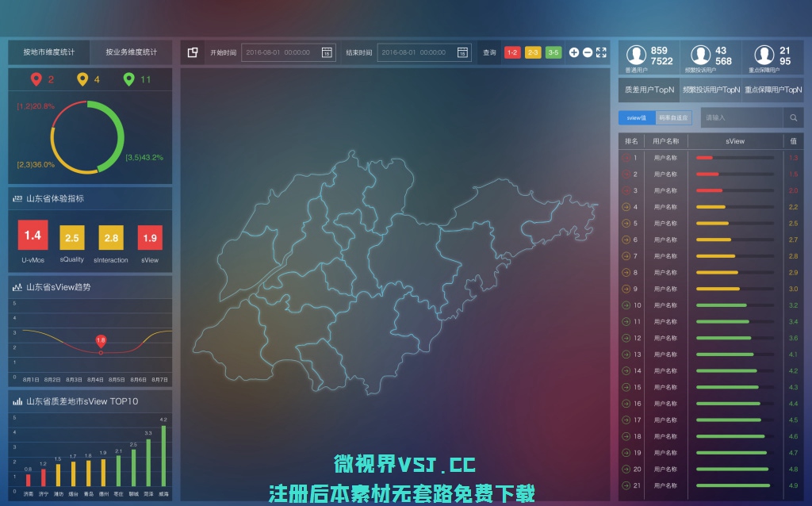Expand the map to fullscreen
The image size is (812, 506).
coord(601,52)
